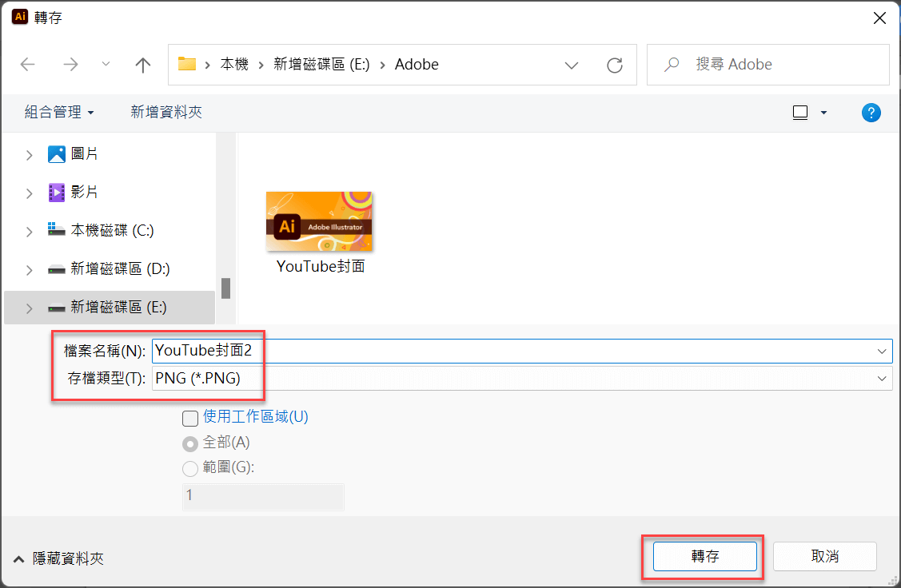Open the 檔案名稱 dropdown arrow
901x588 pixels.
click(882, 351)
